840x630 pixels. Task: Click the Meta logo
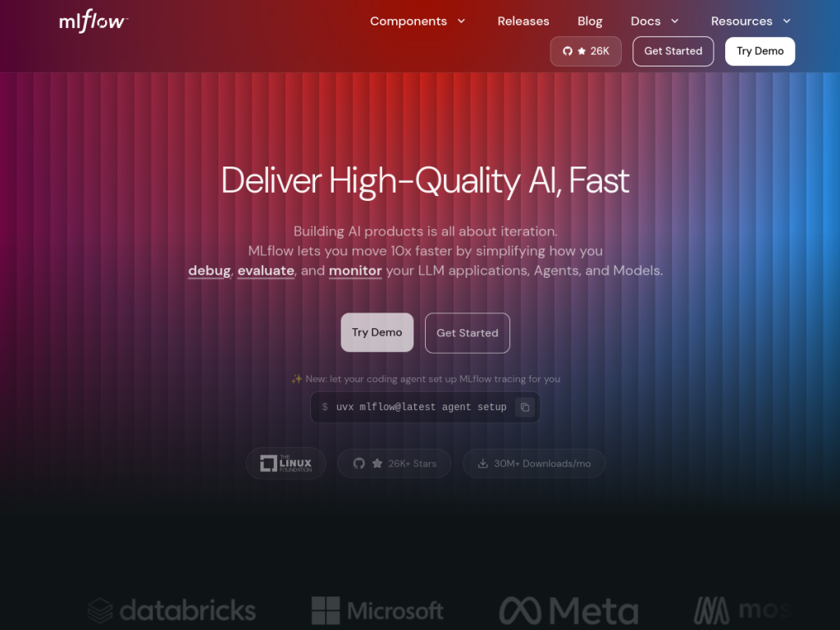click(x=568, y=610)
